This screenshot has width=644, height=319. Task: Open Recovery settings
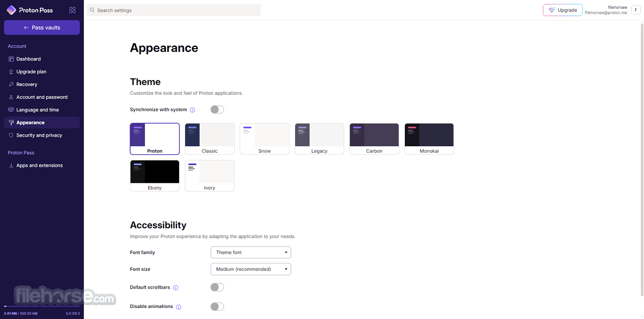click(42, 85)
